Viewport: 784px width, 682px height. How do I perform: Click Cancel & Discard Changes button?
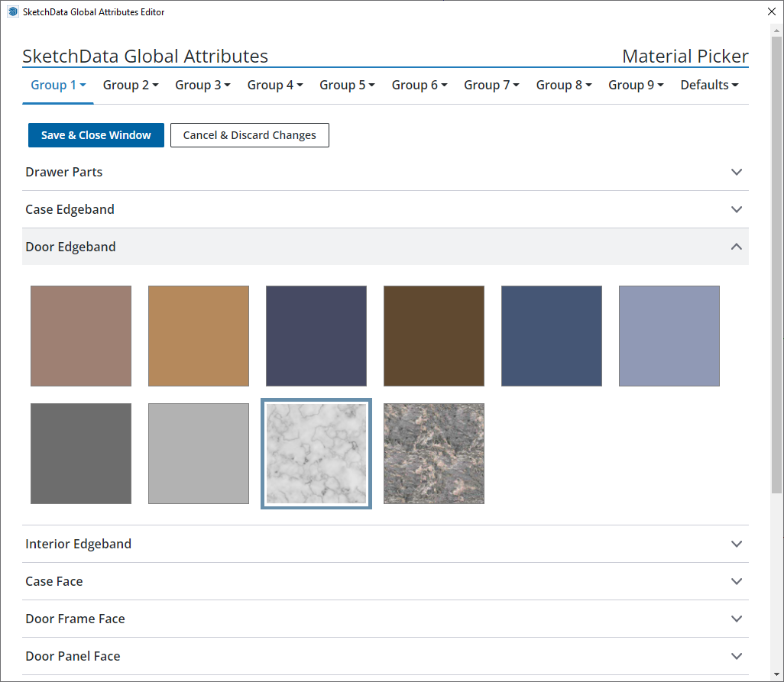pos(249,135)
